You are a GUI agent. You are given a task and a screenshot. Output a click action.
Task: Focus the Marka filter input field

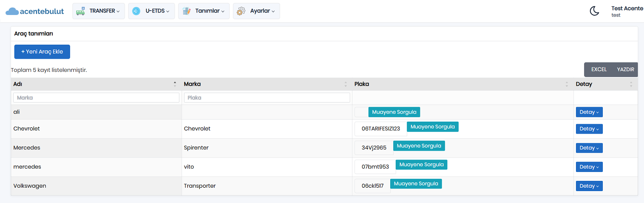click(96, 97)
